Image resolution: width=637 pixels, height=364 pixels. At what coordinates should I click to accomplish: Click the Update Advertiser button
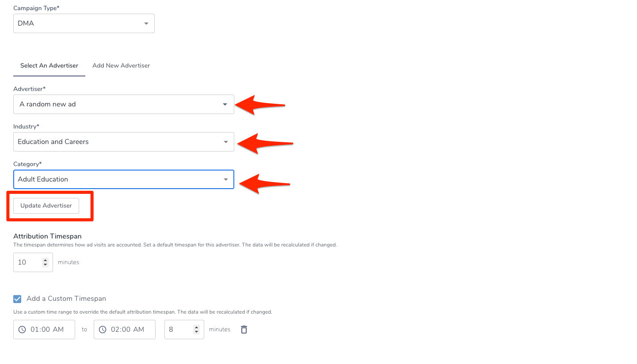pos(46,206)
